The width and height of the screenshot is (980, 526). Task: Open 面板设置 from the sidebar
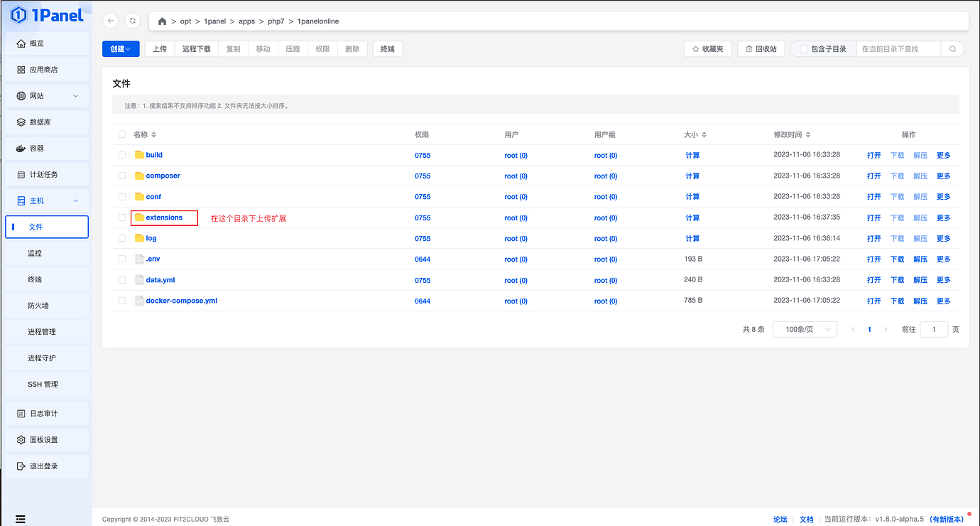[46, 439]
